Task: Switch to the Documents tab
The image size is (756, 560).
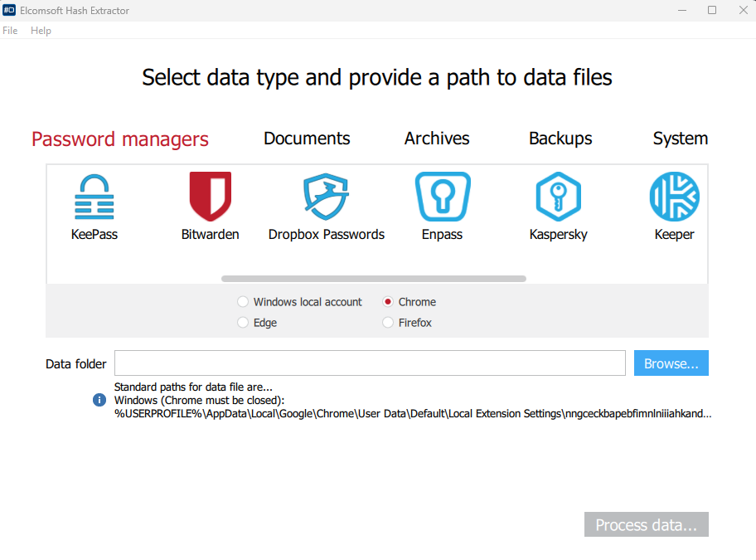Action: coord(307,139)
